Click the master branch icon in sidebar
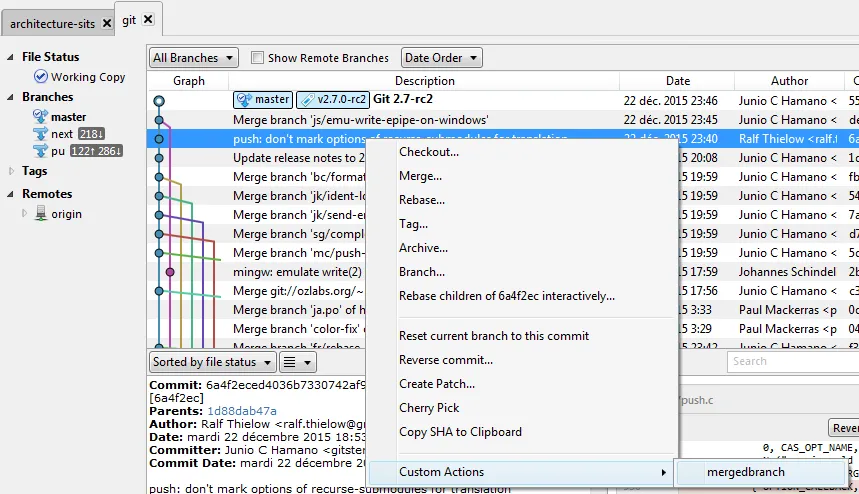 point(40,116)
